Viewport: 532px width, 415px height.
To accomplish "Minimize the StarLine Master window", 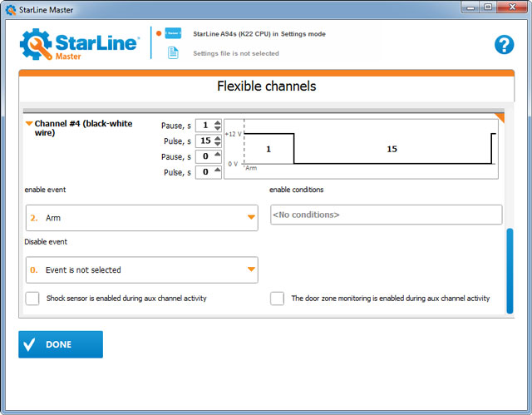I will pyautogui.click(x=470, y=7).
